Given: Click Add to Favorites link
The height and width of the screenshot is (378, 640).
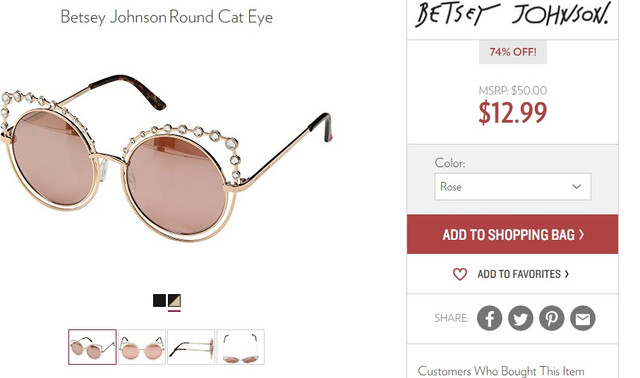Looking at the screenshot, I should tap(523, 274).
